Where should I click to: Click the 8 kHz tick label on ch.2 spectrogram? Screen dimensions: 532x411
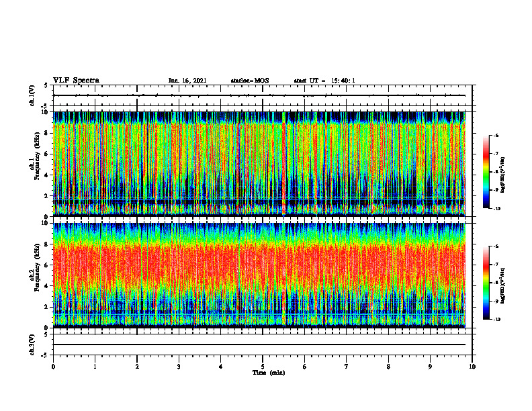[48, 244]
